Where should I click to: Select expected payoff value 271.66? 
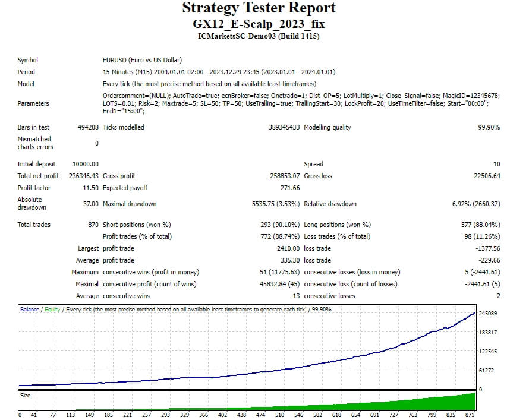(x=290, y=188)
